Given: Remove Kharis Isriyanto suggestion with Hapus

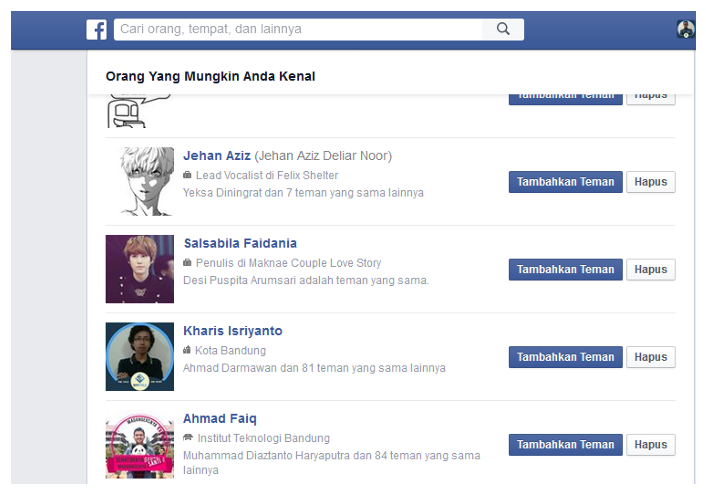Looking at the screenshot, I should (x=650, y=357).
